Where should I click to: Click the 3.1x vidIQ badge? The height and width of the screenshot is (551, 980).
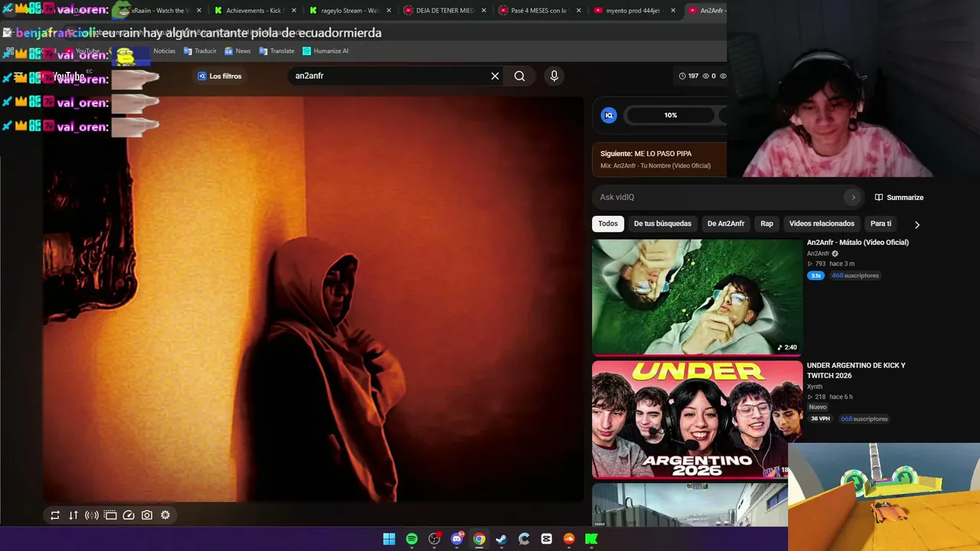816,275
